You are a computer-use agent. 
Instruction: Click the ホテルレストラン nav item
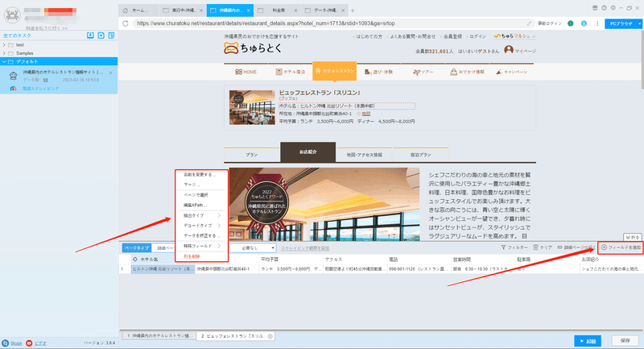coord(334,71)
